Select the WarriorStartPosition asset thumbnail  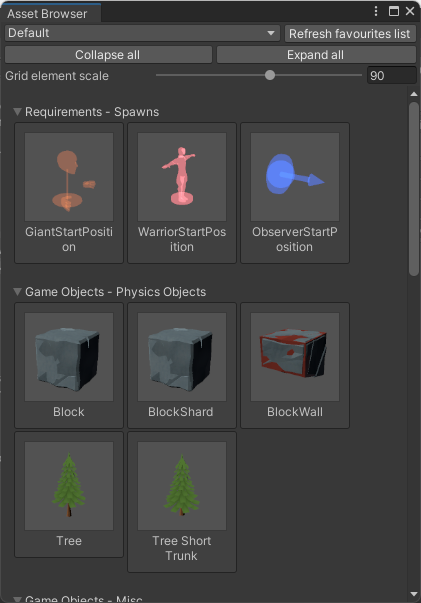[x=182, y=177]
